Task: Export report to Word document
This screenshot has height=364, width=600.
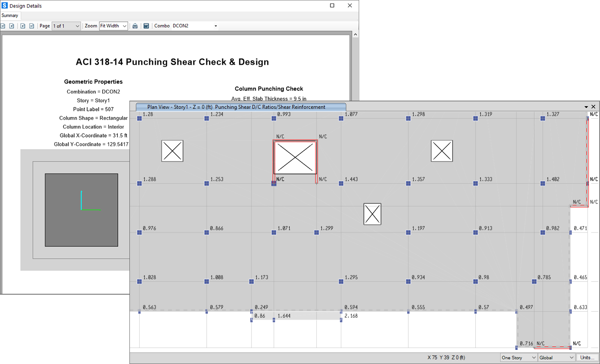Action: click(x=146, y=26)
